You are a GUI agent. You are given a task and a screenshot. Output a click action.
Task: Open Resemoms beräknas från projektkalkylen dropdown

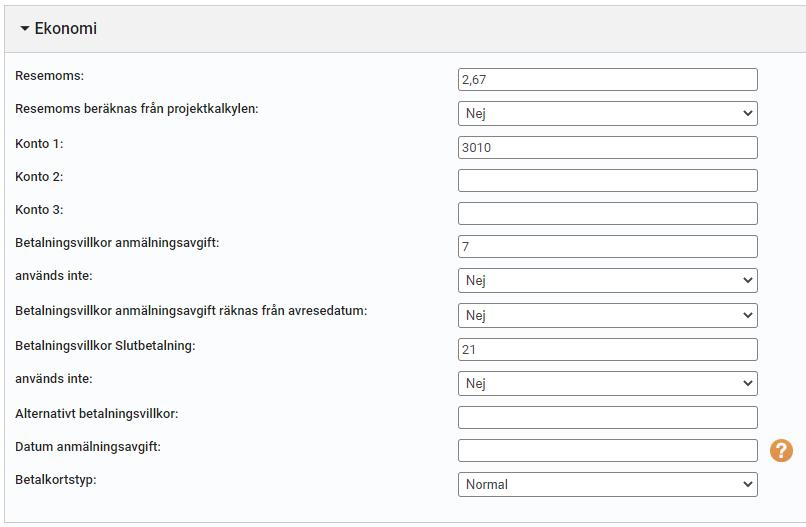click(x=608, y=113)
